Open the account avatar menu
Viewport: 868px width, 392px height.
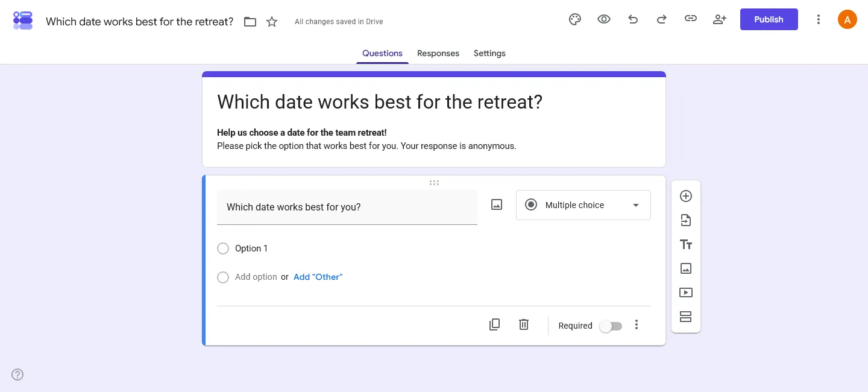tap(848, 19)
